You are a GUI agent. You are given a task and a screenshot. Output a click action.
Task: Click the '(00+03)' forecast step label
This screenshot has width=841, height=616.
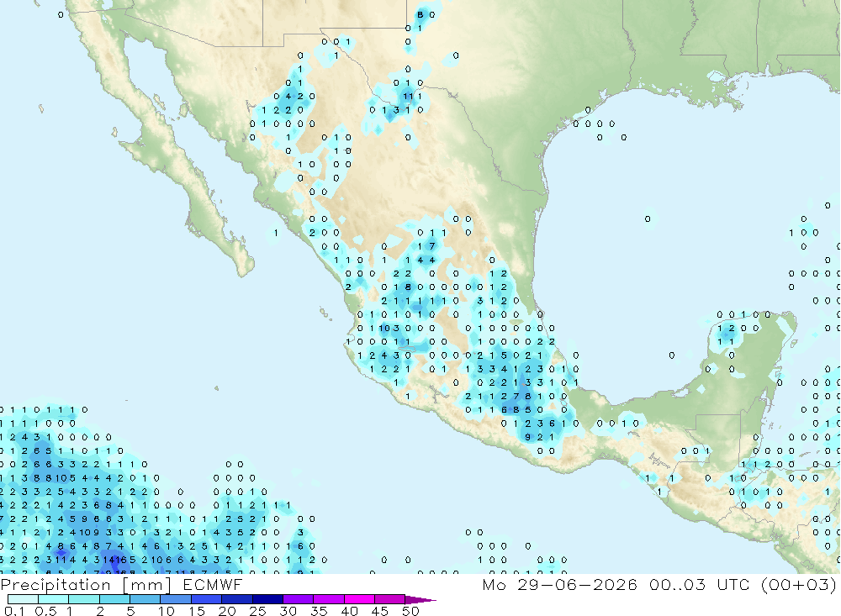(x=799, y=584)
